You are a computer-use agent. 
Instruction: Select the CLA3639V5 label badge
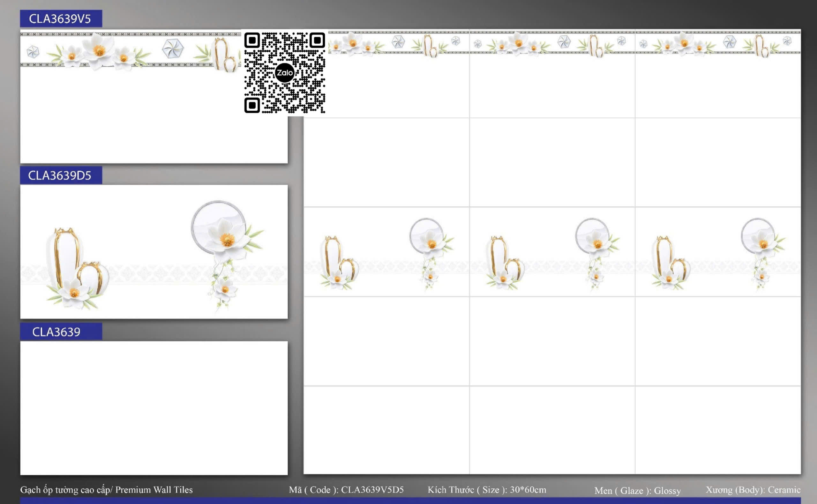[x=61, y=19]
